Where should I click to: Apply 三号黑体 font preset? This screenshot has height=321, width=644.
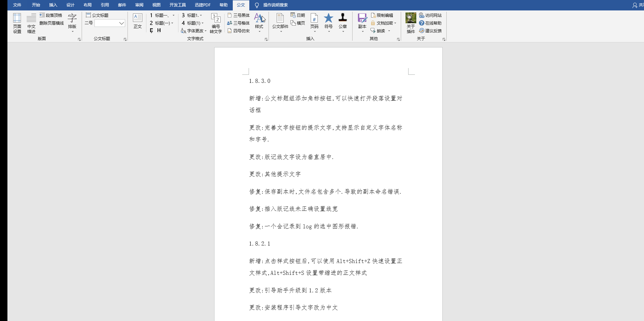239,15
